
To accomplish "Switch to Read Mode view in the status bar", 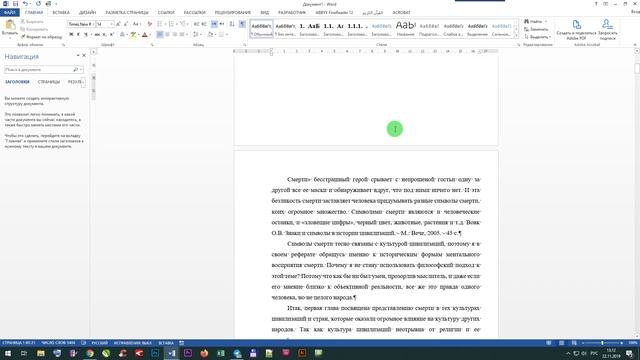I will pos(549,343).
